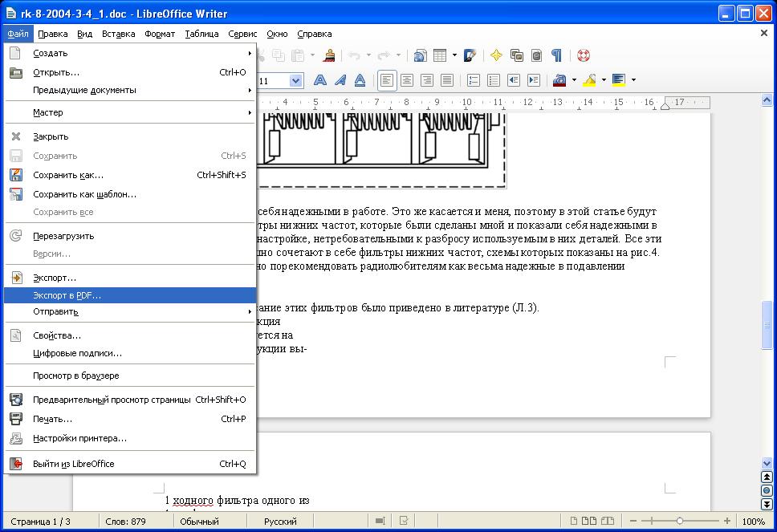Click the vertical scrollbar thumb

[x=767, y=325]
